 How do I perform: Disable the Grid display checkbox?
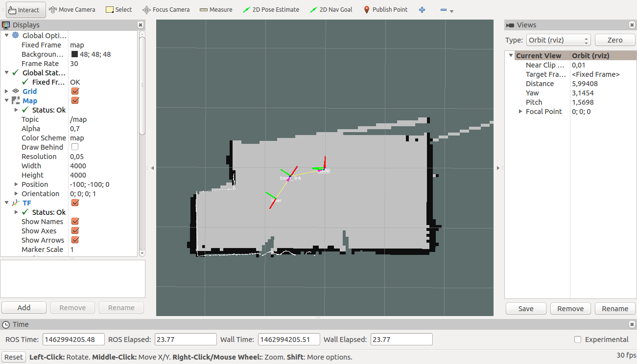coord(75,91)
